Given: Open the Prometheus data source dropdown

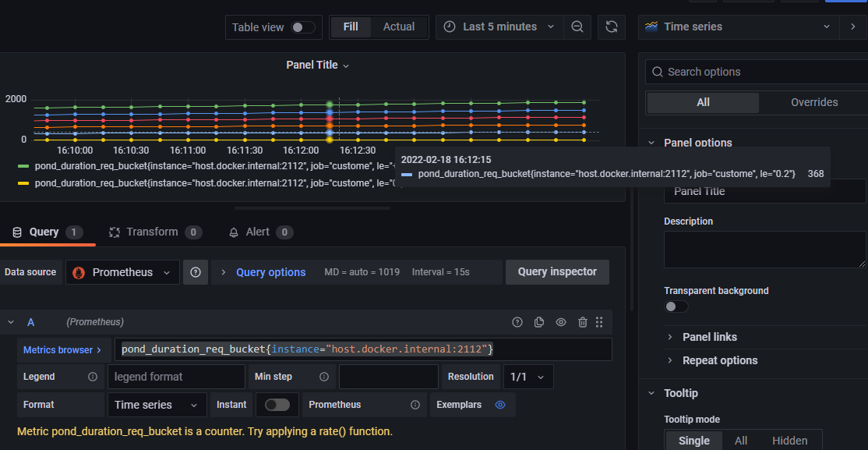Looking at the screenshot, I should (122, 272).
